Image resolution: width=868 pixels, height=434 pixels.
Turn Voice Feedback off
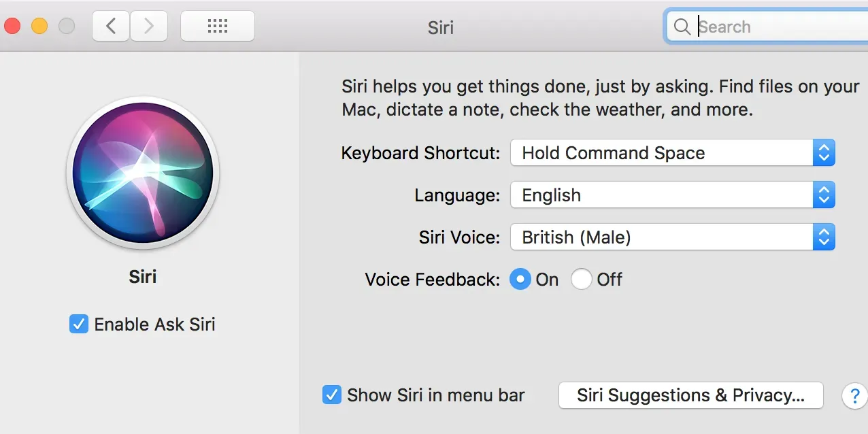[x=582, y=279]
